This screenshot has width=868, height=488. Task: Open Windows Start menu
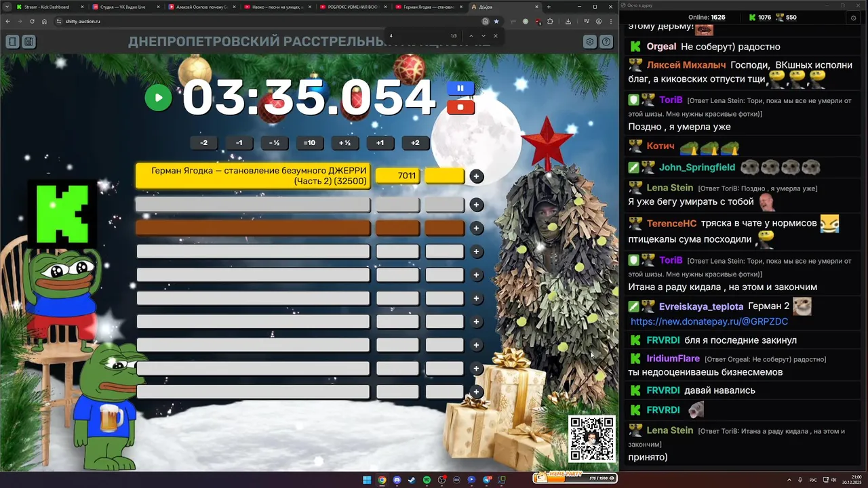(367, 480)
